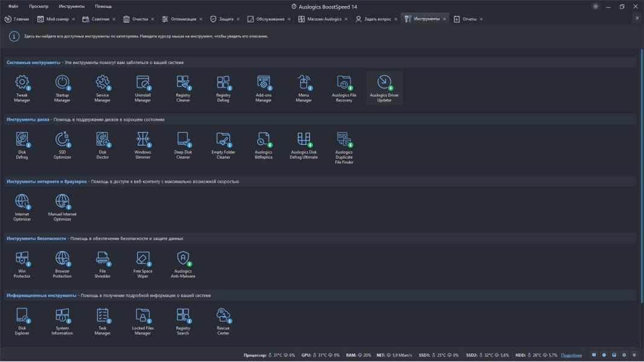Expand the status bar double-chevron button
This screenshot has height=362, width=644.
tap(634, 355)
